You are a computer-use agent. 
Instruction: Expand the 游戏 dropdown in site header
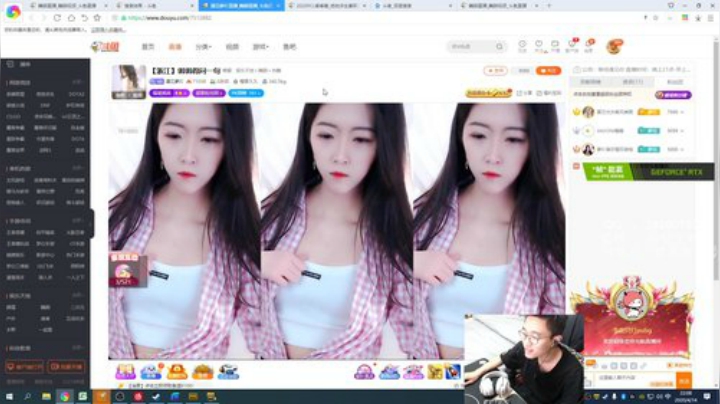click(x=260, y=47)
